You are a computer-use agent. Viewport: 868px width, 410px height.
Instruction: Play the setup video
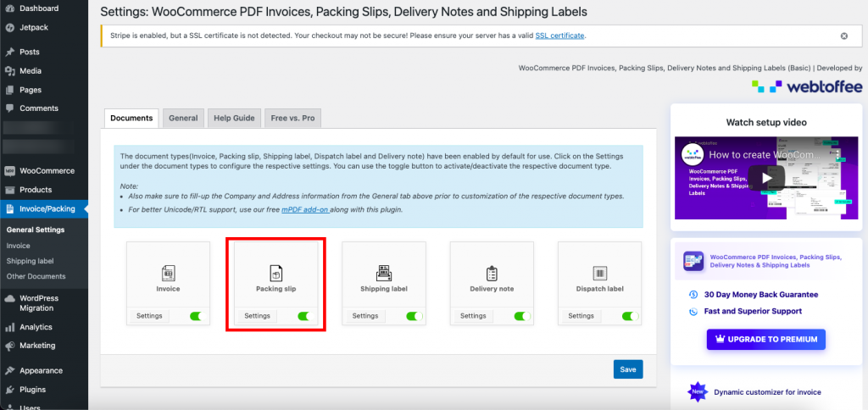click(766, 178)
